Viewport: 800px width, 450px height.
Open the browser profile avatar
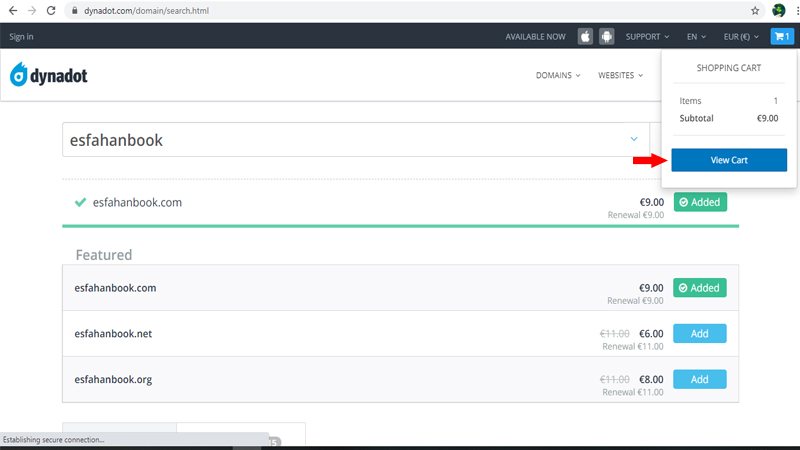[779, 10]
